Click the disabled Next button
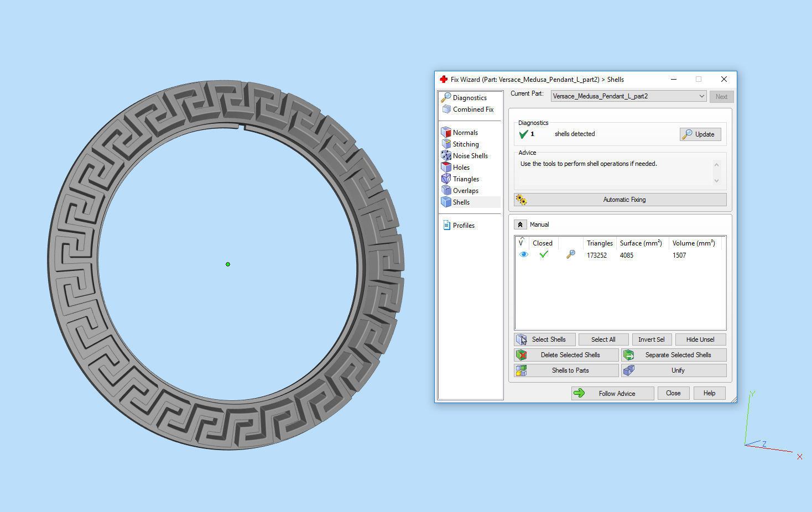812x512 pixels. point(721,97)
